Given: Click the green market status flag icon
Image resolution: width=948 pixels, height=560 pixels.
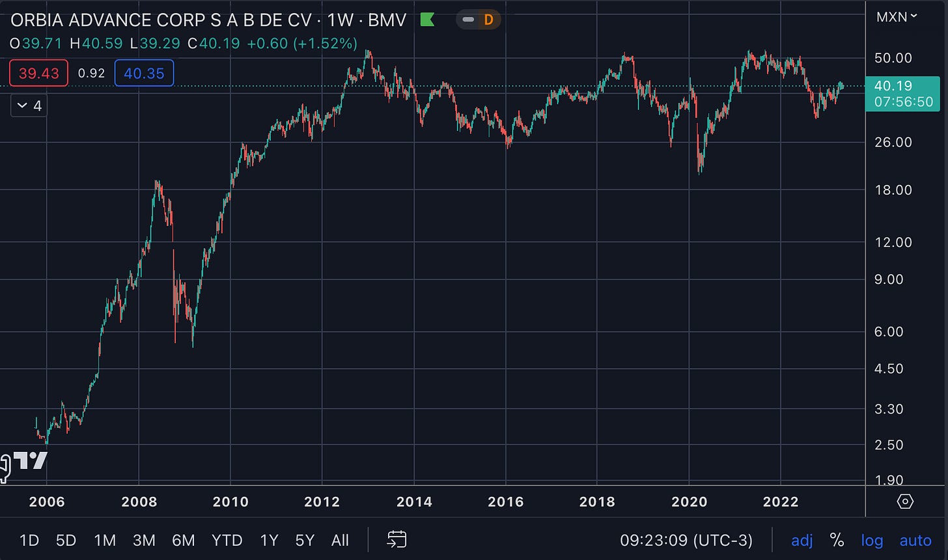Looking at the screenshot, I should tap(428, 20).
